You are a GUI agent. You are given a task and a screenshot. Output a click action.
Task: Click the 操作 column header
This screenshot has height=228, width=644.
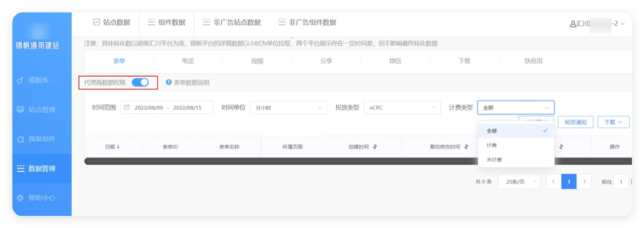(614, 147)
